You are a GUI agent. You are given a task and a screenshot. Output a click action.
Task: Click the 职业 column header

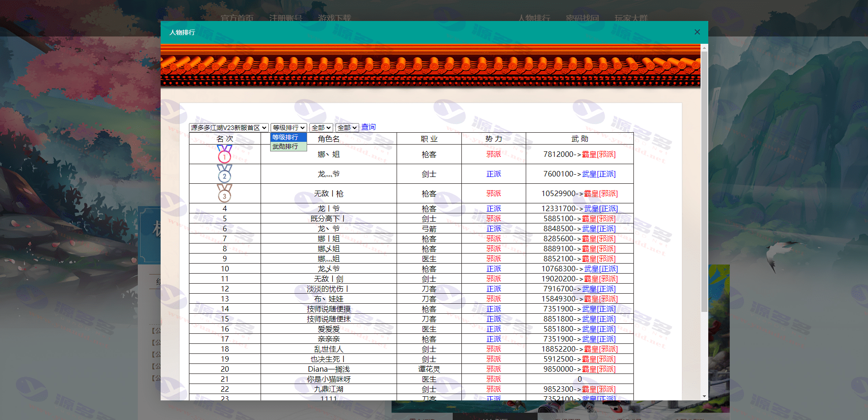[x=429, y=139]
